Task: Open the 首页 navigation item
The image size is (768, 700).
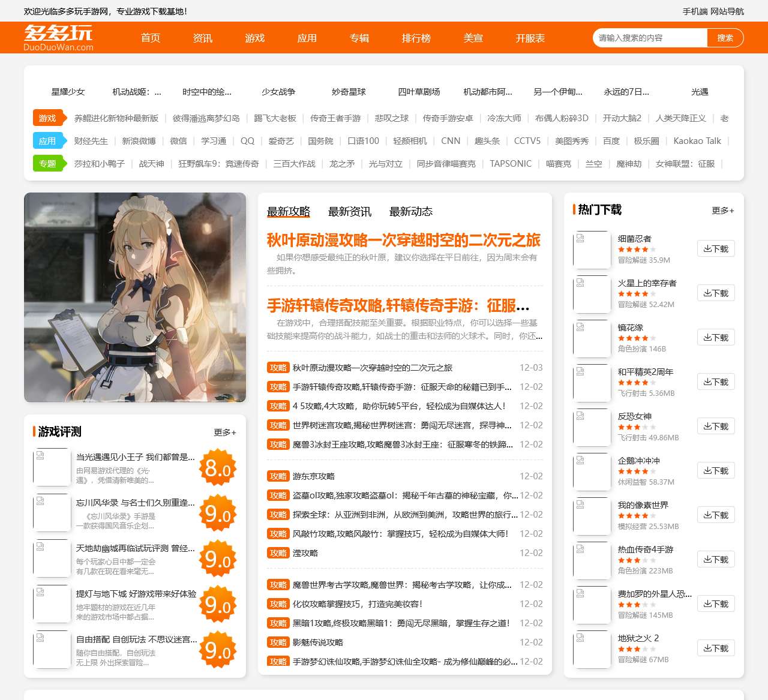Action: [151, 38]
